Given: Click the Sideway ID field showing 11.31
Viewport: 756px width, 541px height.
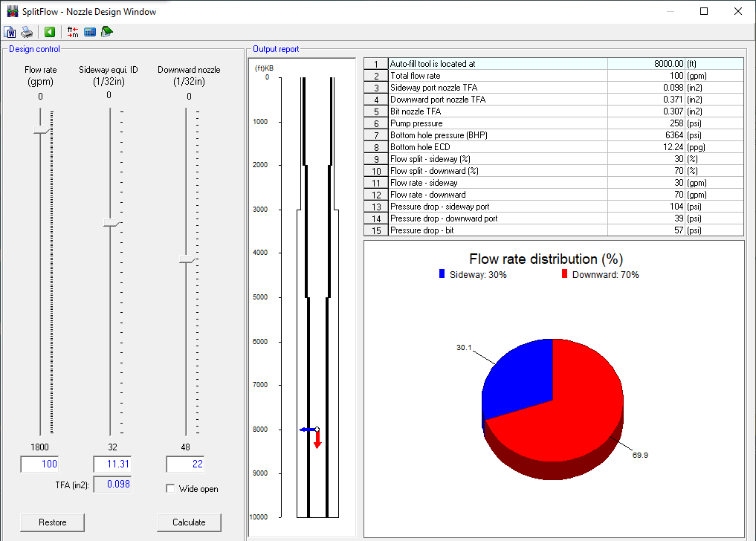Looking at the screenshot, I should tap(112, 464).
